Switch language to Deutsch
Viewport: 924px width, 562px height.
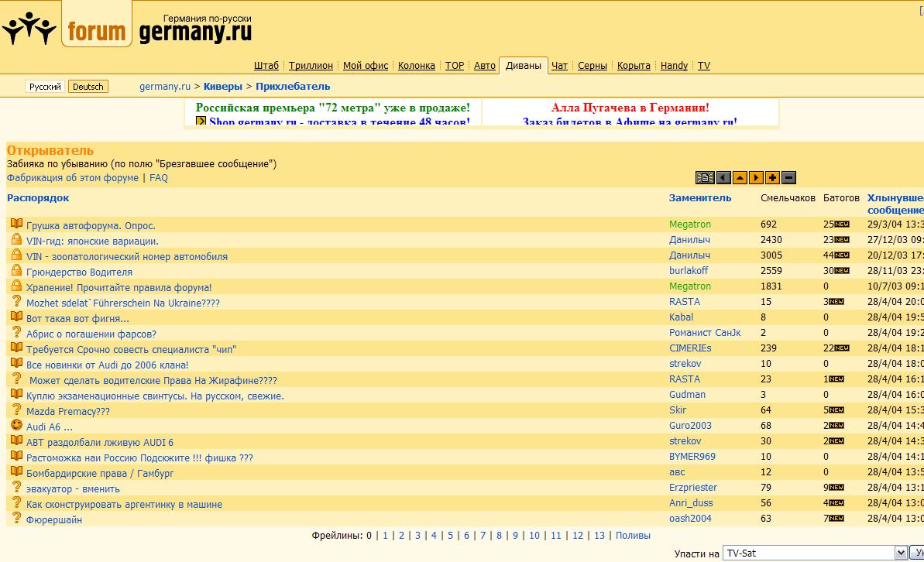pyautogui.click(x=88, y=87)
